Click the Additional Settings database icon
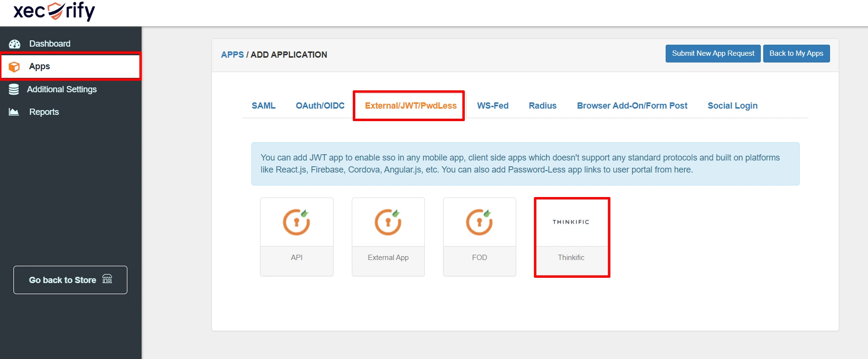The width and height of the screenshot is (868, 359). point(14,89)
